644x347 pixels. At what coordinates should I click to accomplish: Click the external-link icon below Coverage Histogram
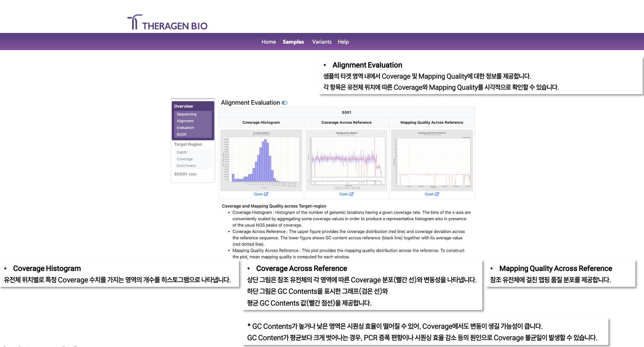click(x=266, y=194)
